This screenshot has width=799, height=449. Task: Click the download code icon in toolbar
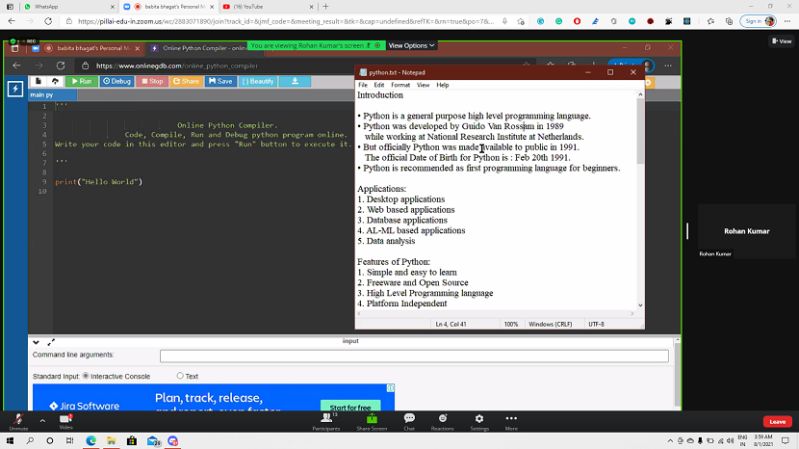click(295, 82)
